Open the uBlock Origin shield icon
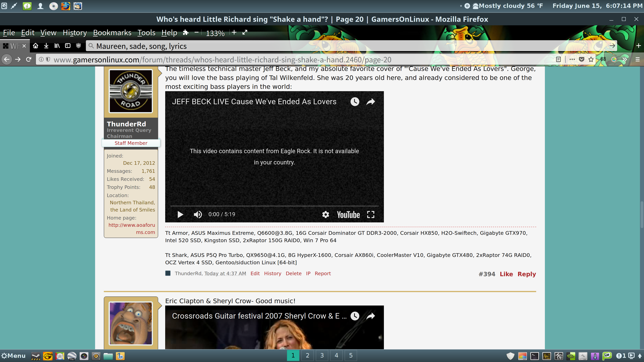644x362 pixels. click(78, 45)
